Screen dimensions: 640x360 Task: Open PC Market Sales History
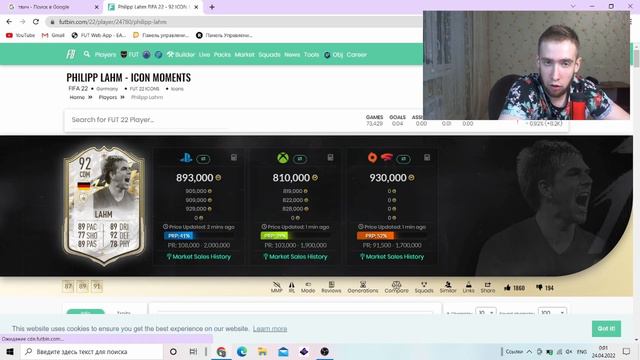click(x=392, y=257)
